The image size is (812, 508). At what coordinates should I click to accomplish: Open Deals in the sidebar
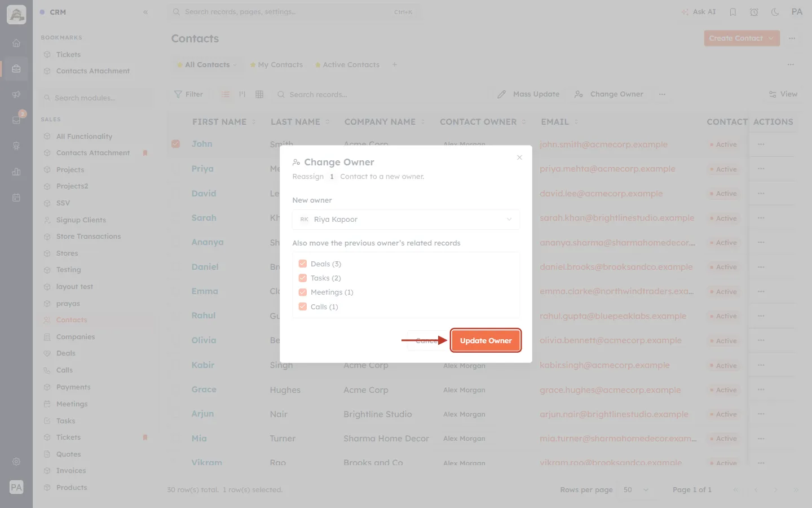(x=65, y=353)
